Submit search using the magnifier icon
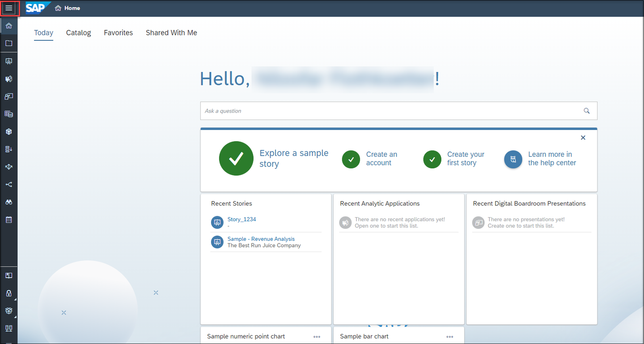The height and width of the screenshot is (344, 644). point(587,111)
